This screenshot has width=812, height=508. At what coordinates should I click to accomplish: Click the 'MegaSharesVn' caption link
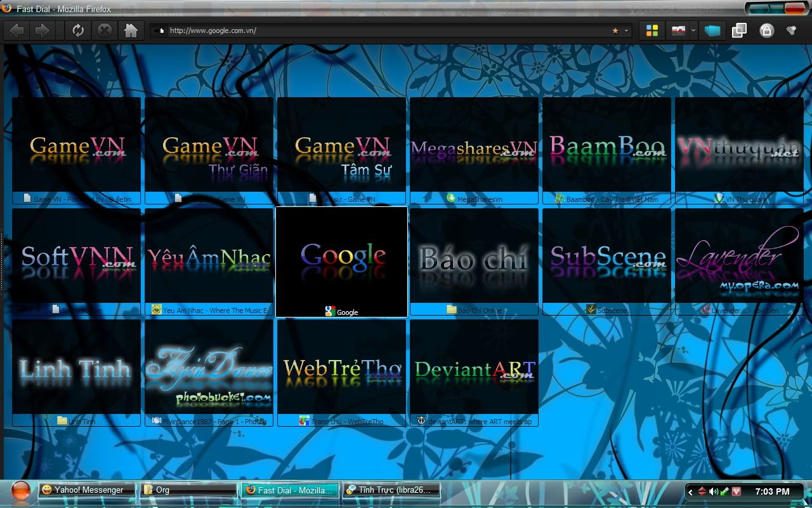(x=480, y=199)
